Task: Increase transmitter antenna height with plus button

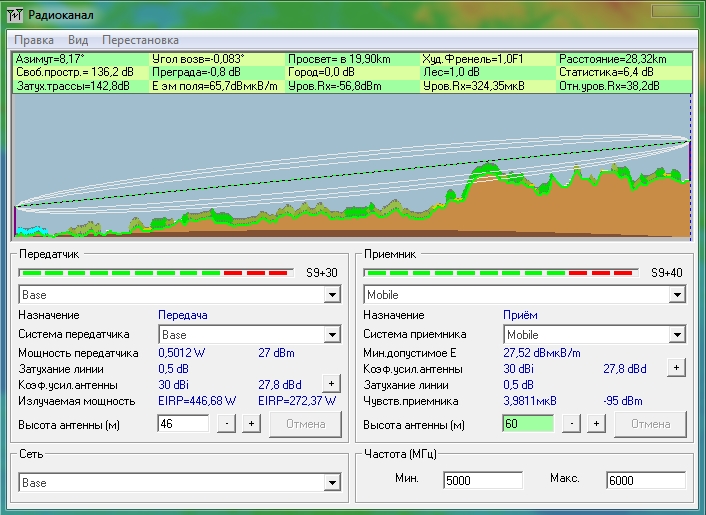Action: 251,424
